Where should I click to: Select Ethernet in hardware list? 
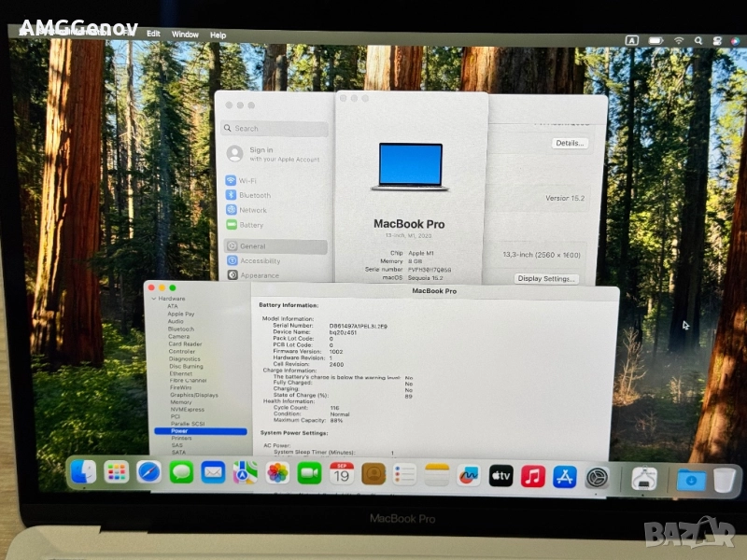tap(181, 374)
